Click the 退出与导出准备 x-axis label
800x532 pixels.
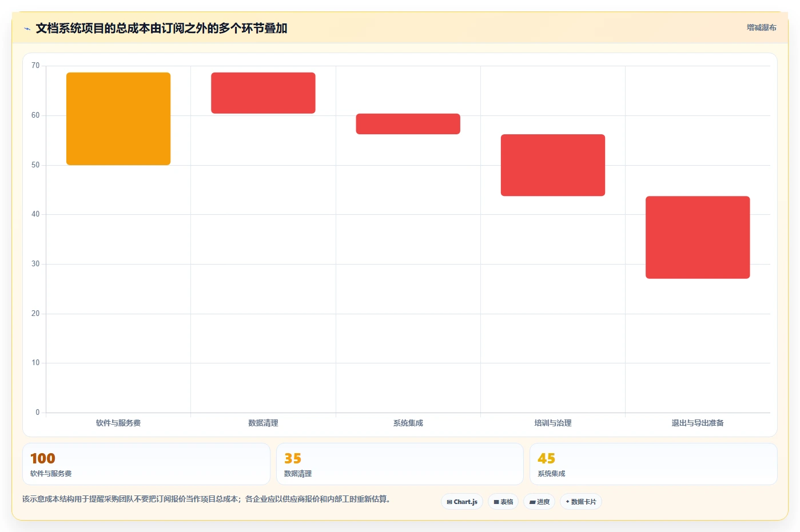[x=698, y=423]
